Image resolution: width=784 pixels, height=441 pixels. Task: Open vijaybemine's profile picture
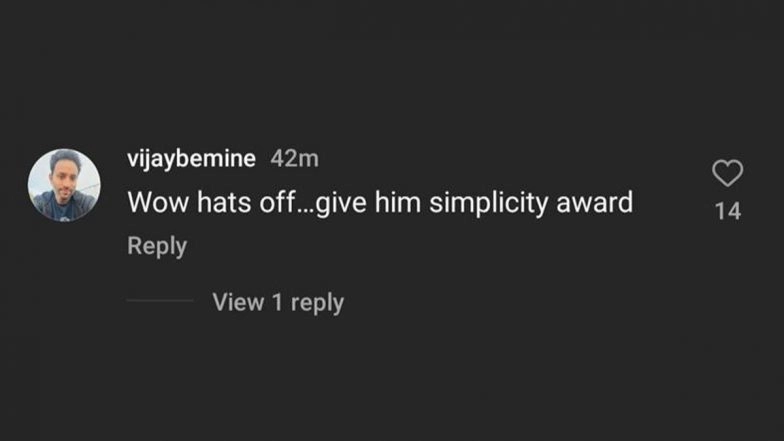tap(64, 185)
